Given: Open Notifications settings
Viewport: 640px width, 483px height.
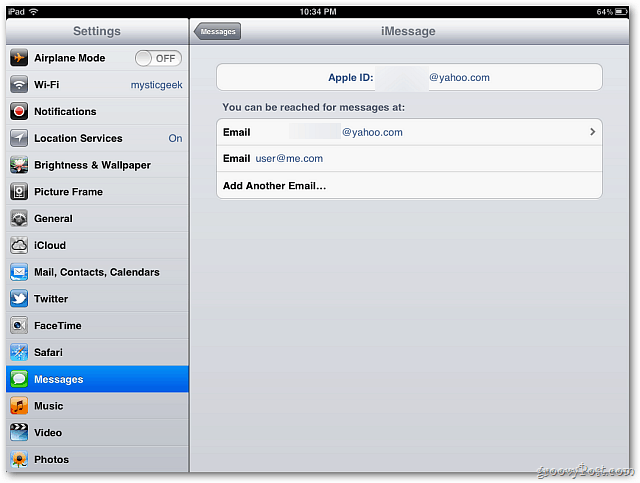Looking at the screenshot, I should [97, 111].
